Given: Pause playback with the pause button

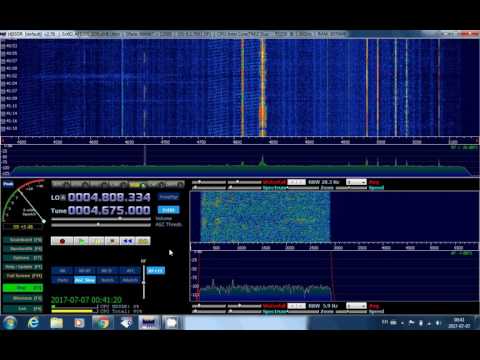Looking at the screenshot, I should click(x=97, y=241).
